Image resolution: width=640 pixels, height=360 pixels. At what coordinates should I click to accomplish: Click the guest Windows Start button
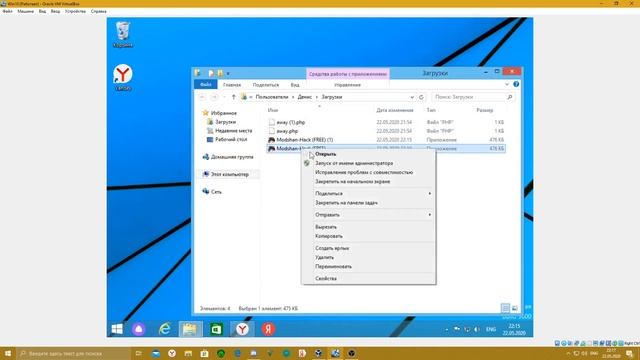tap(117, 329)
